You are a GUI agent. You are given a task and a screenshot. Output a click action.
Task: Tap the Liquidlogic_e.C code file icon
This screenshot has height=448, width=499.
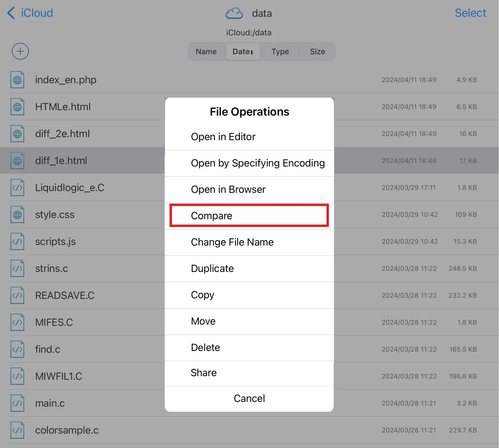[17, 188]
